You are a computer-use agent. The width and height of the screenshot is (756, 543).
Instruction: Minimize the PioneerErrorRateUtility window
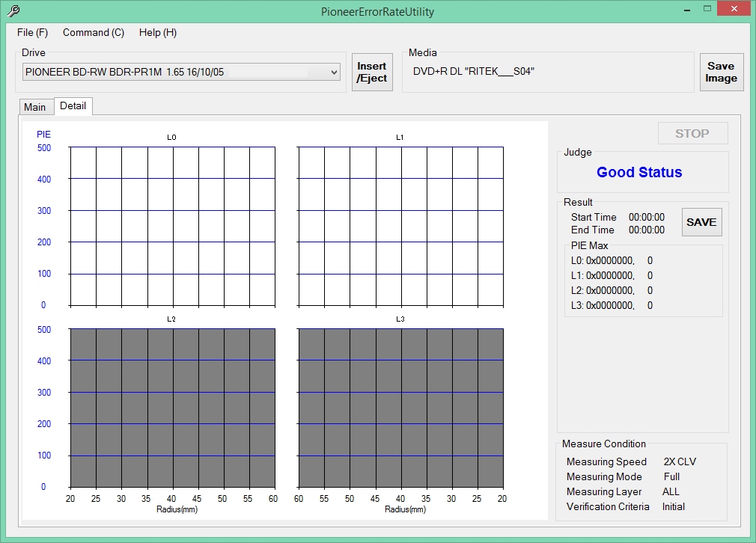(686, 10)
